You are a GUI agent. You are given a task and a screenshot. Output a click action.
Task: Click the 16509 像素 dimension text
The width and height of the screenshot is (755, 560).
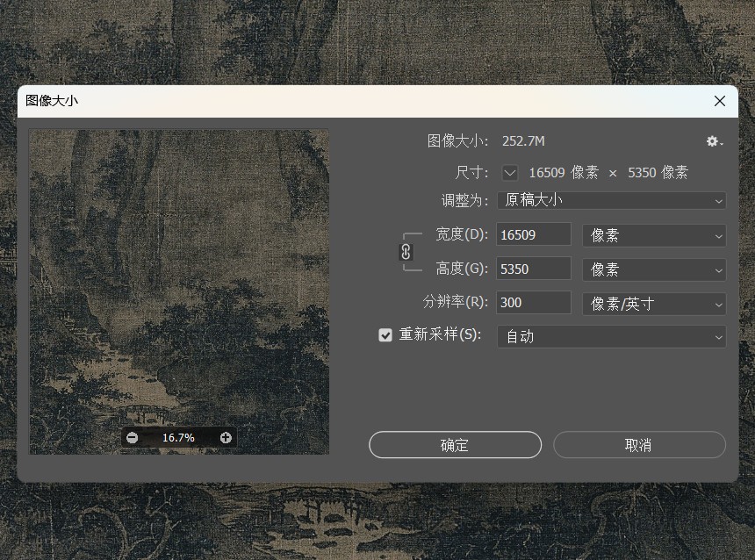coord(564,172)
